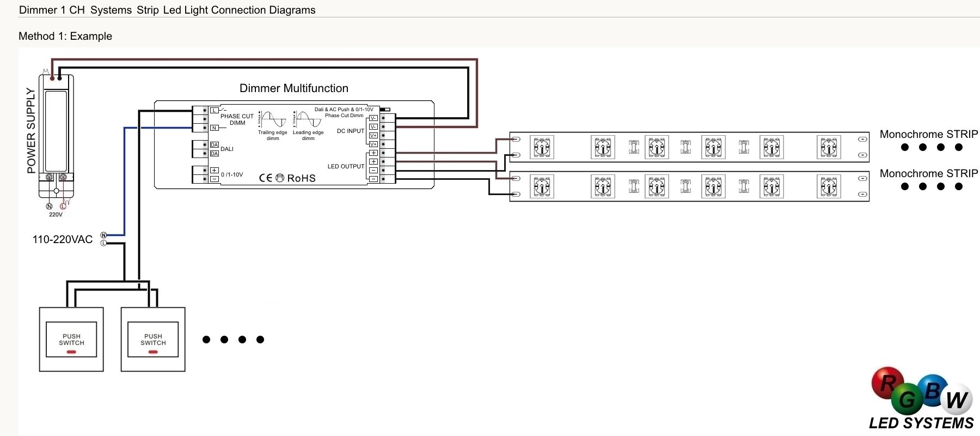Click the 'PHASE CUT DIMM' label
The width and height of the screenshot is (980, 436).
coord(237,119)
